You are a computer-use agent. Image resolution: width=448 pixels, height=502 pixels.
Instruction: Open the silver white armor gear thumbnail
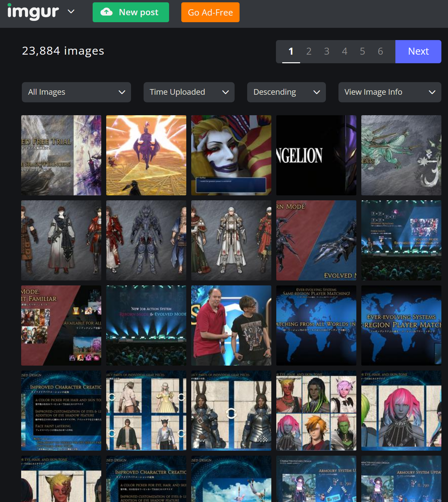(x=231, y=240)
